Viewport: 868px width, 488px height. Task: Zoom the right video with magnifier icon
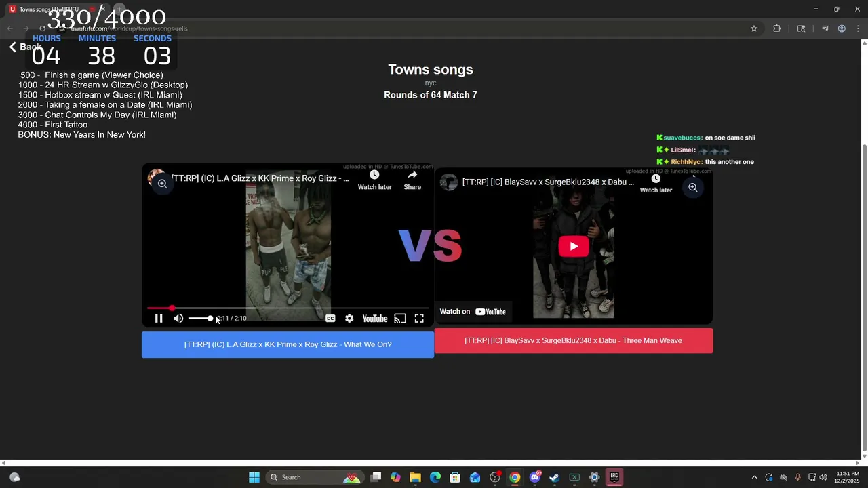point(693,188)
